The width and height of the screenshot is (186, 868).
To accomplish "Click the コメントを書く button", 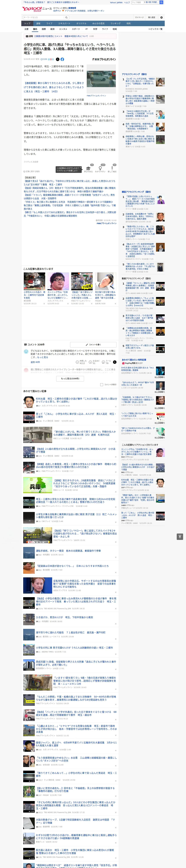I will (x=93, y=345).
